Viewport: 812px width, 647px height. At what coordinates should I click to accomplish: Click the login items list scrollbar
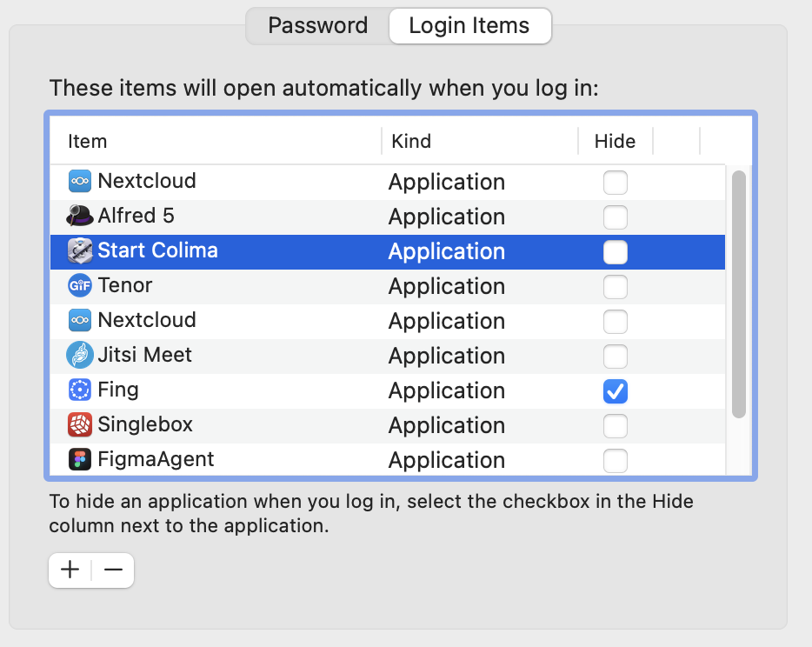click(x=739, y=294)
